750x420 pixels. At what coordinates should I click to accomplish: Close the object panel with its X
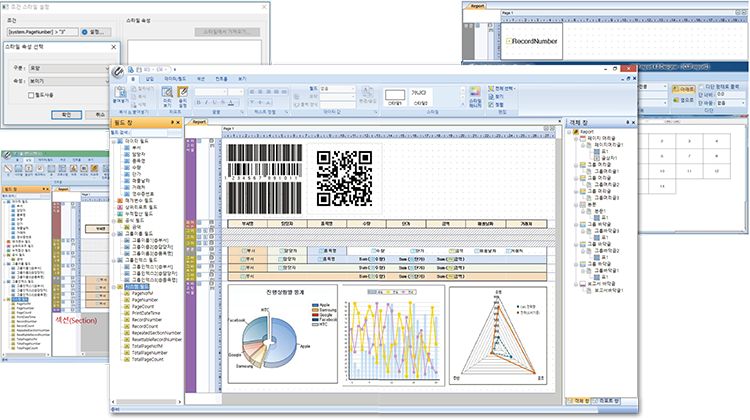633,122
